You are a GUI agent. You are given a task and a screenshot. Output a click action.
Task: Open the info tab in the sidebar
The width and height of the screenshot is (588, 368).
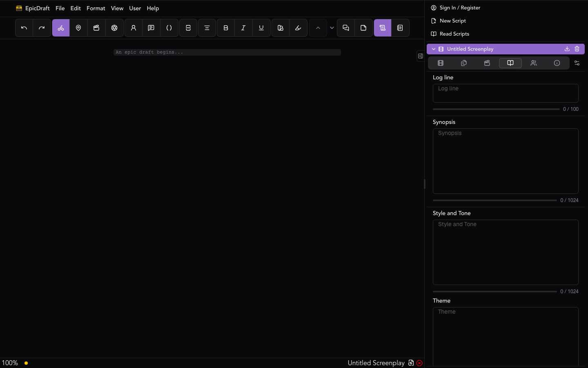click(557, 63)
